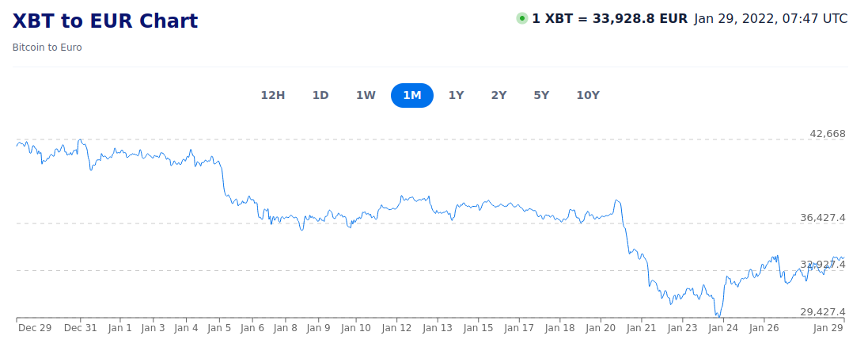
Task: Click the 32,927.4 y-axis label
Action: coord(823,265)
